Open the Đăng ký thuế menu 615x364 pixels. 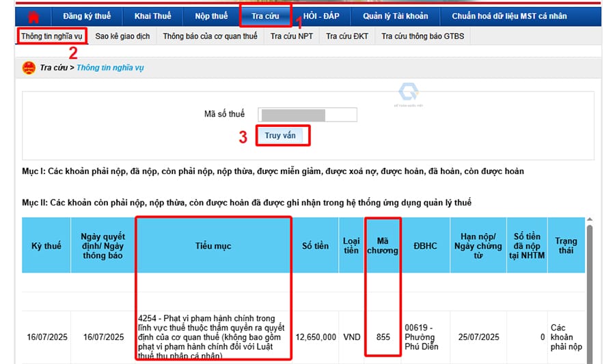tap(87, 16)
